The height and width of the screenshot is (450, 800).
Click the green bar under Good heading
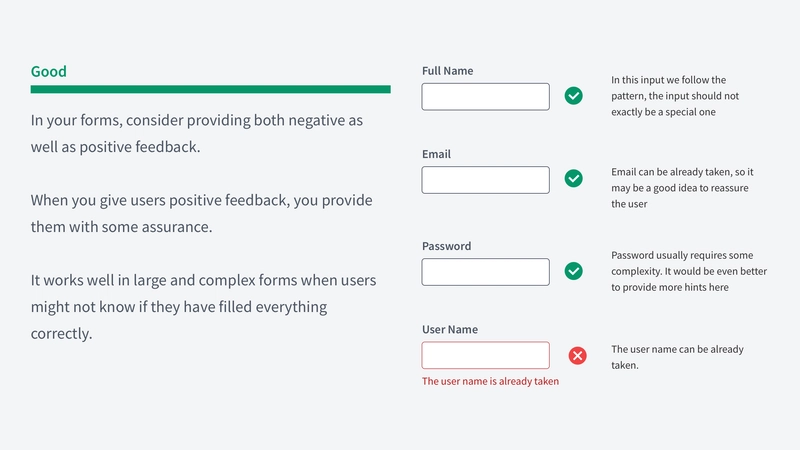[x=211, y=89]
